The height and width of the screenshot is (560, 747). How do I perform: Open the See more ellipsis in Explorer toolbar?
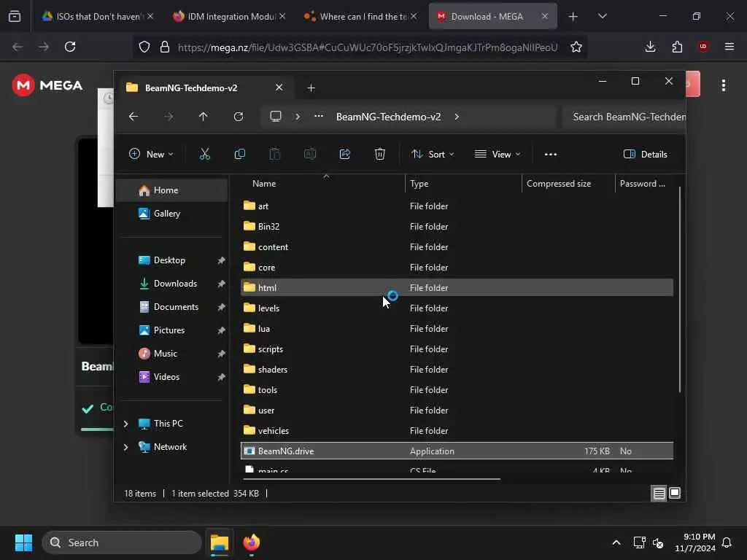pyautogui.click(x=551, y=155)
